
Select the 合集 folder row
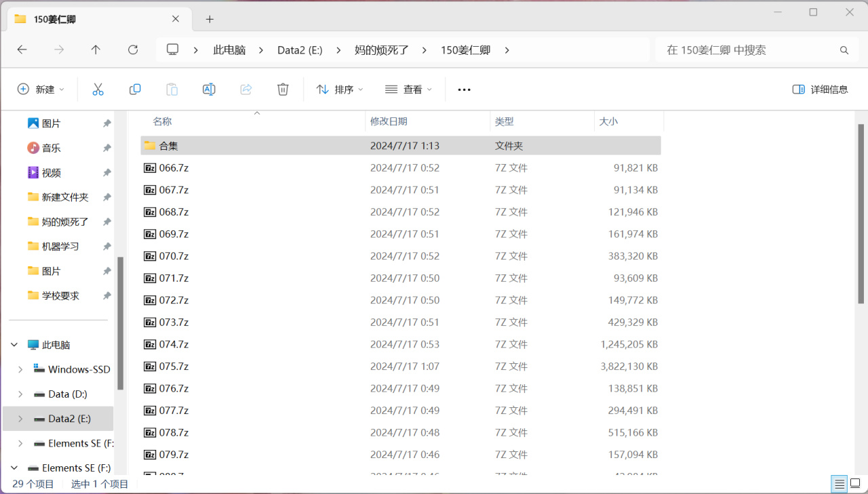(x=401, y=146)
